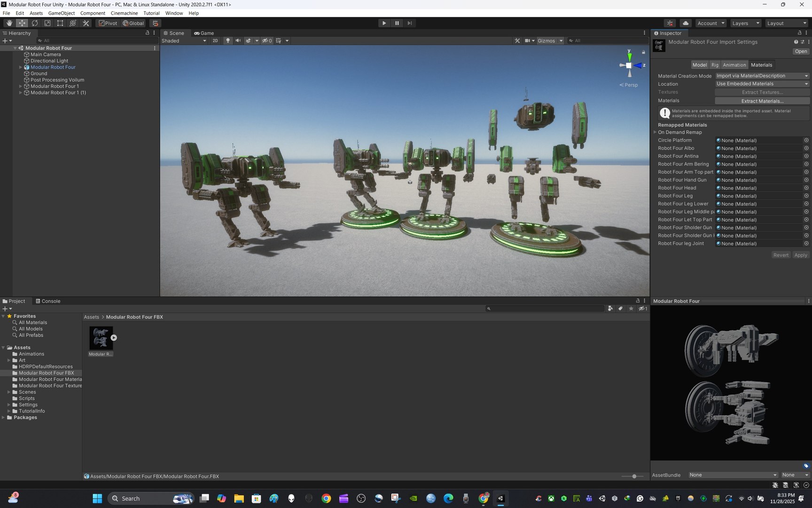The height and width of the screenshot is (508, 812).
Task: Select the Rect transform tool
Action: tap(60, 23)
